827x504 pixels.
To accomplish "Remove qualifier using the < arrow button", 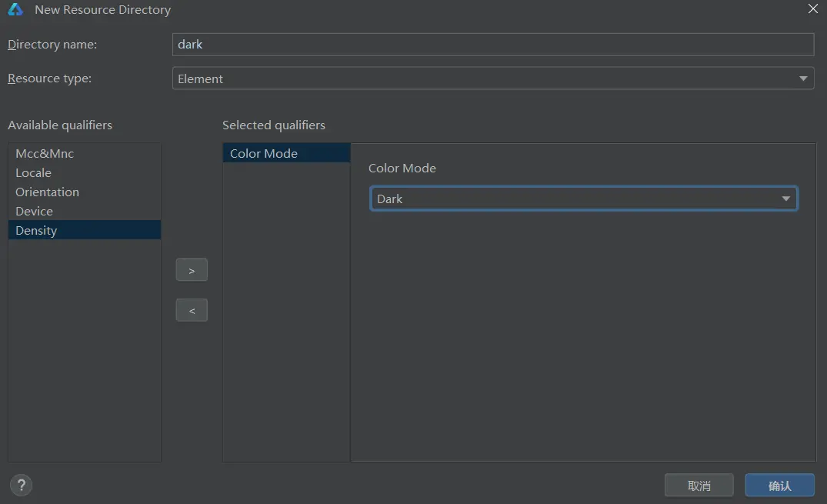I will [192, 310].
